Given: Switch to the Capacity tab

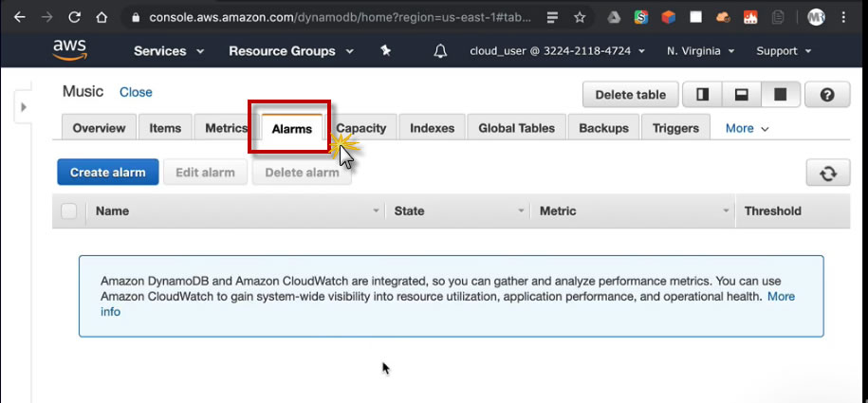Looking at the screenshot, I should 361,128.
